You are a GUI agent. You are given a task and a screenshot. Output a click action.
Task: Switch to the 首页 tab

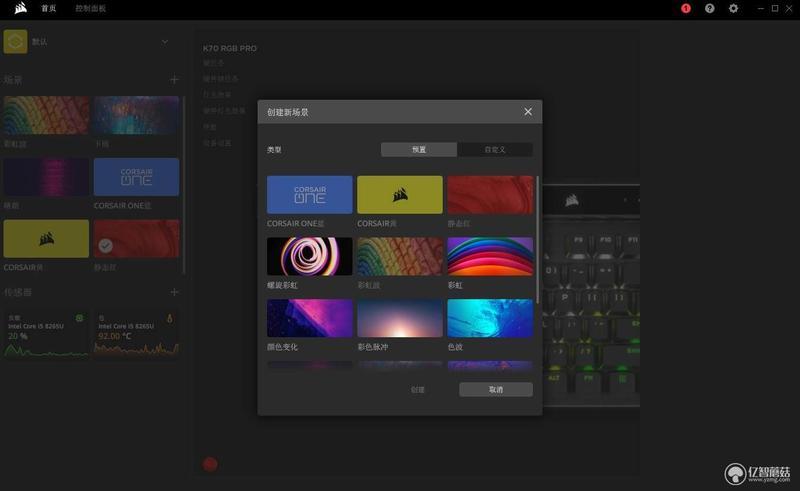[48, 8]
